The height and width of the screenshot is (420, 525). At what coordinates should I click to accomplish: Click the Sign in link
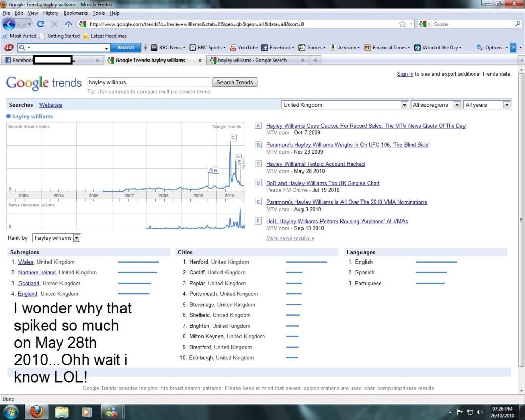(405, 74)
